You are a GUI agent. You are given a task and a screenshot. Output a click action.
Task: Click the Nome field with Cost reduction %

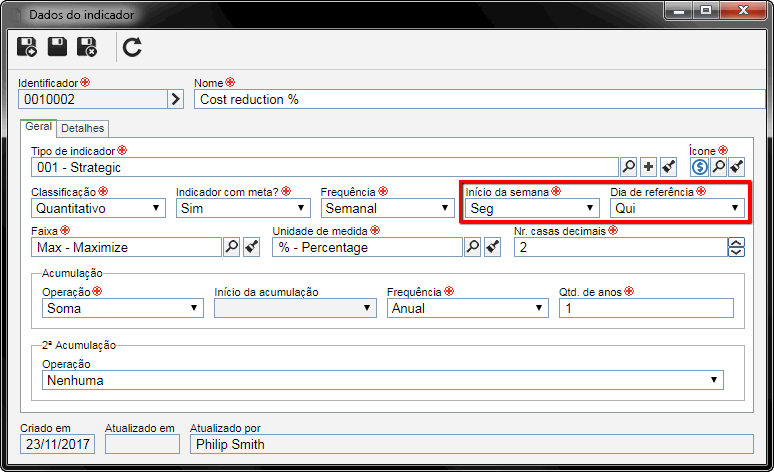click(x=479, y=99)
